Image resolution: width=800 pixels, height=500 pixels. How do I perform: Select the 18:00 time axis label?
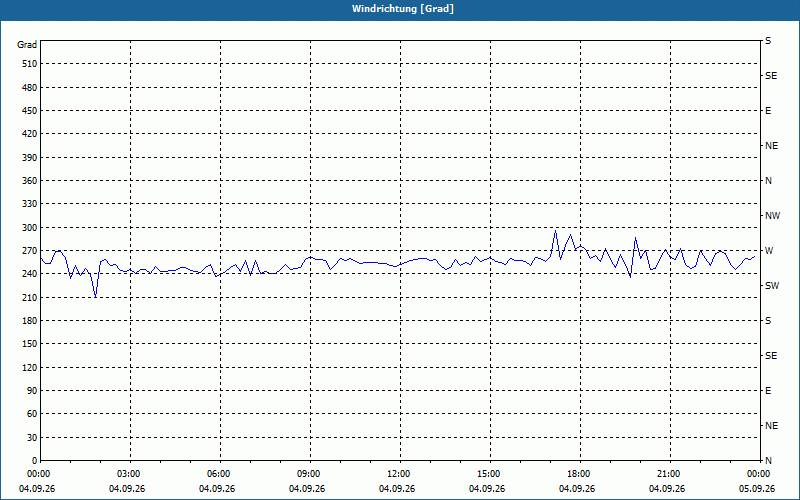(579, 474)
